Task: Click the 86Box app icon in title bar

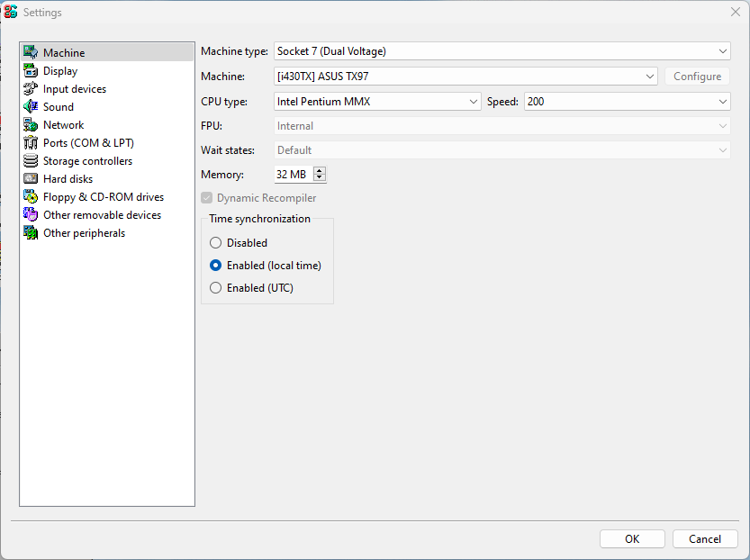Action: click(x=11, y=12)
